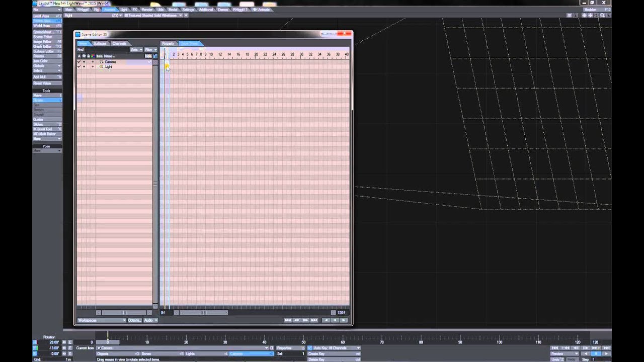Toggle the Heading rotation channel button
This screenshot has width=644, height=362.
(35, 342)
